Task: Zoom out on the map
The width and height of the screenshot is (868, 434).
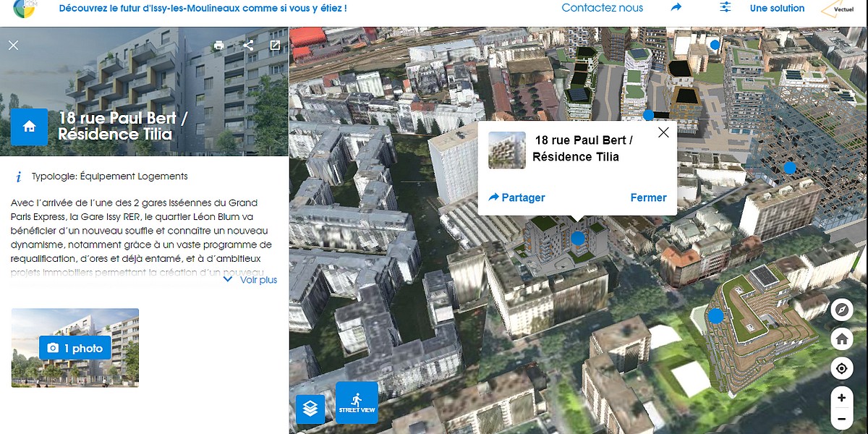Action: (841, 418)
